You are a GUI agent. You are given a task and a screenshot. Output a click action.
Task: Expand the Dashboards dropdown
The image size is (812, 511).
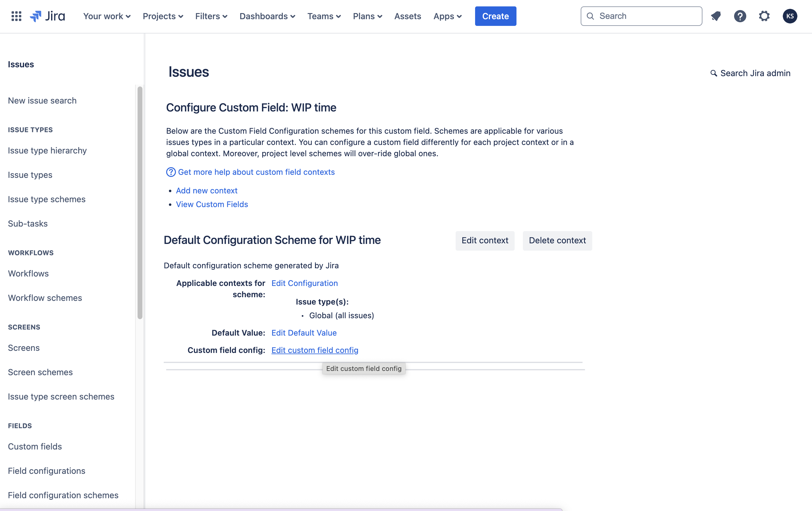tap(267, 16)
